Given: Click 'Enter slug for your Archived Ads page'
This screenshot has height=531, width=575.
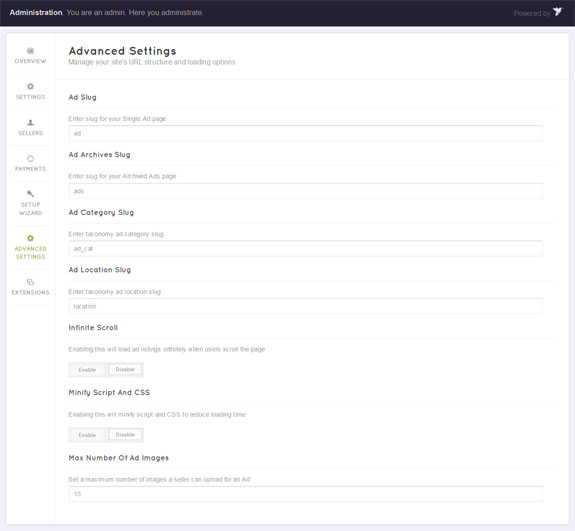Looking at the screenshot, I should pos(122,176).
